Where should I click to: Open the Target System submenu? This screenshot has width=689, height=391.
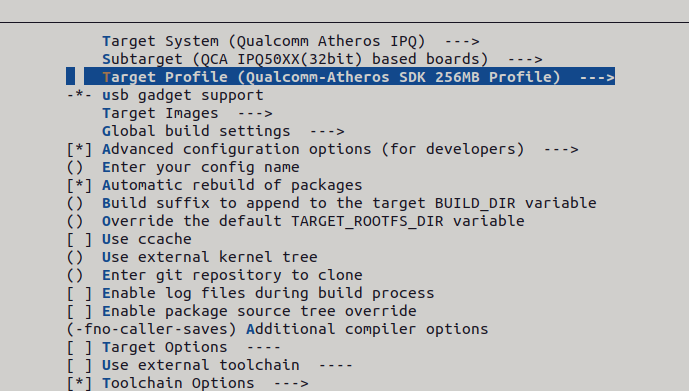tap(290, 41)
